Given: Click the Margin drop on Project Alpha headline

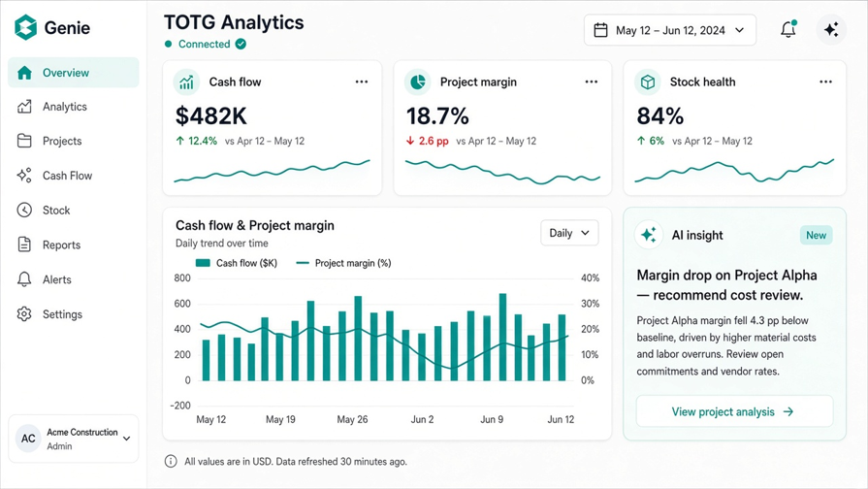Looking at the screenshot, I should click(x=726, y=285).
